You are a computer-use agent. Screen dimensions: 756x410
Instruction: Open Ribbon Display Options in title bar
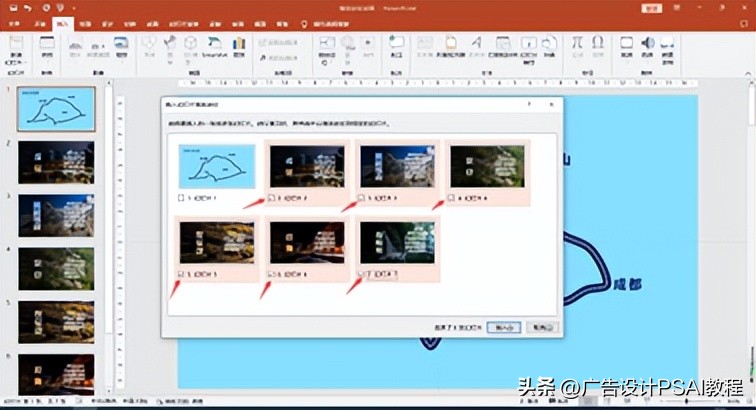pos(677,8)
